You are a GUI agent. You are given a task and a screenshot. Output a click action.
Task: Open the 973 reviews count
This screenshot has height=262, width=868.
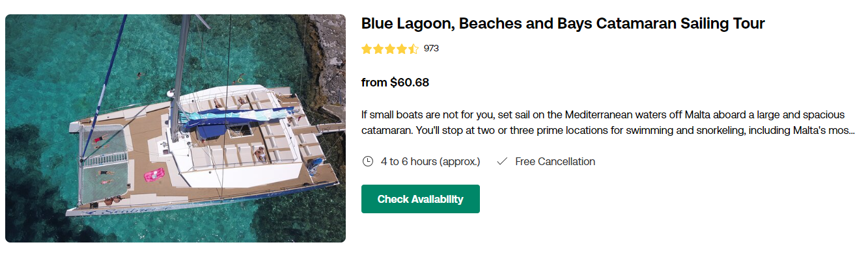[431, 48]
